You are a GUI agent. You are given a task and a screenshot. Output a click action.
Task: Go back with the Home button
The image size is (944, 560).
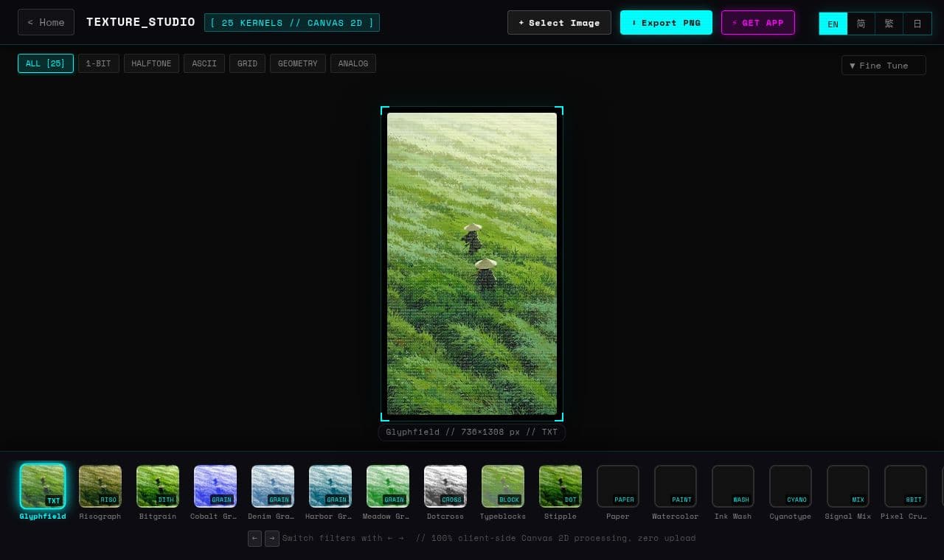click(x=46, y=22)
